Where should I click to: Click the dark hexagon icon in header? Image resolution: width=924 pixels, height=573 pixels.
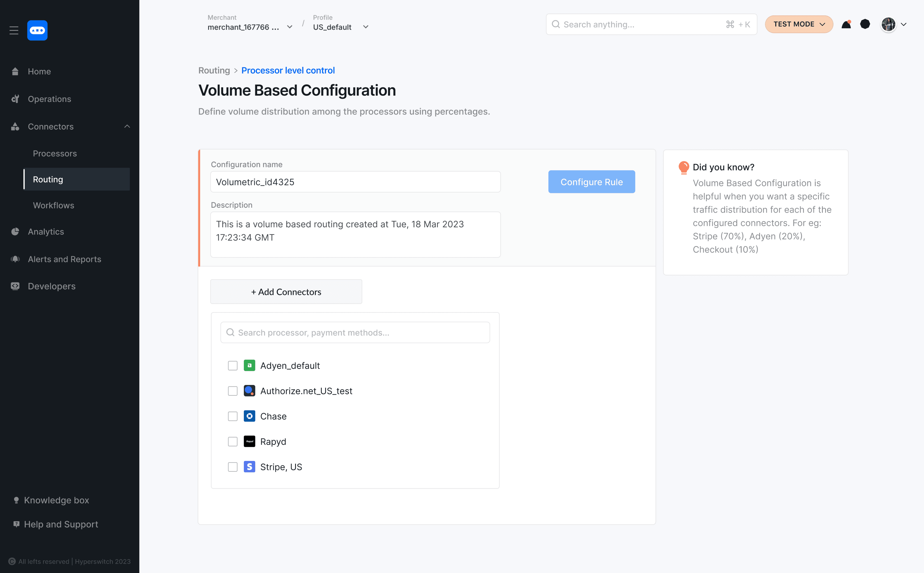click(x=865, y=24)
